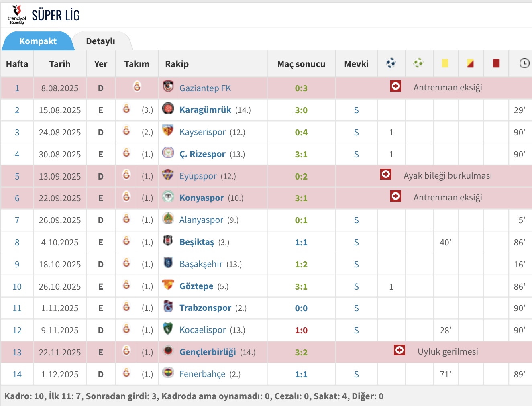Click the Beşiktaş club crest
532x406 pixels.
pyautogui.click(x=168, y=241)
